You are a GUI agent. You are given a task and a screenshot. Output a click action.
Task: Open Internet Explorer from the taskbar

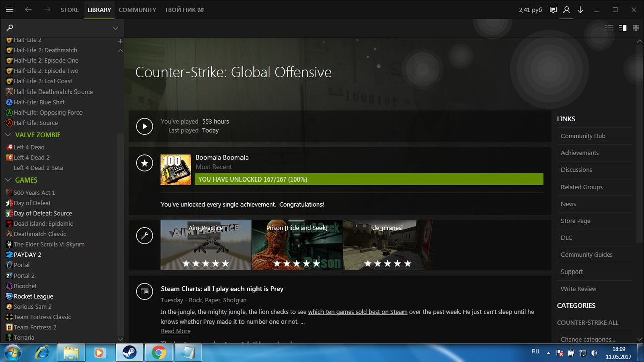[x=42, y=353]
